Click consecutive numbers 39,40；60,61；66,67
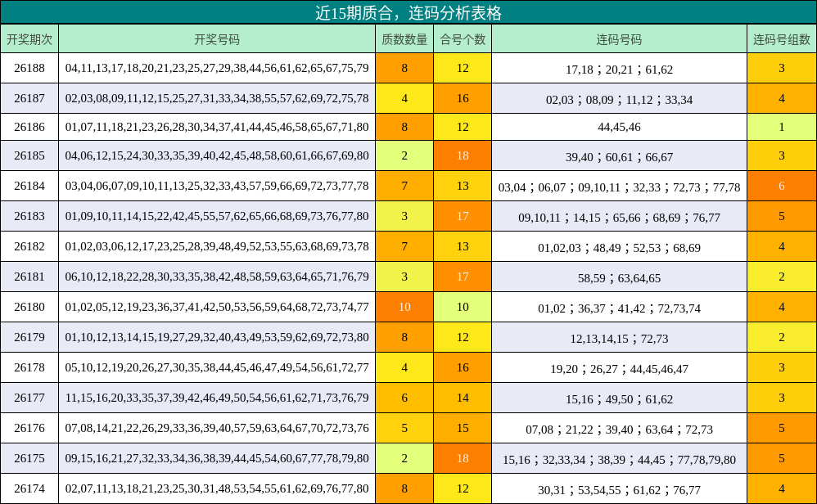The image size is (817, 504). click(x=619, y=157)
